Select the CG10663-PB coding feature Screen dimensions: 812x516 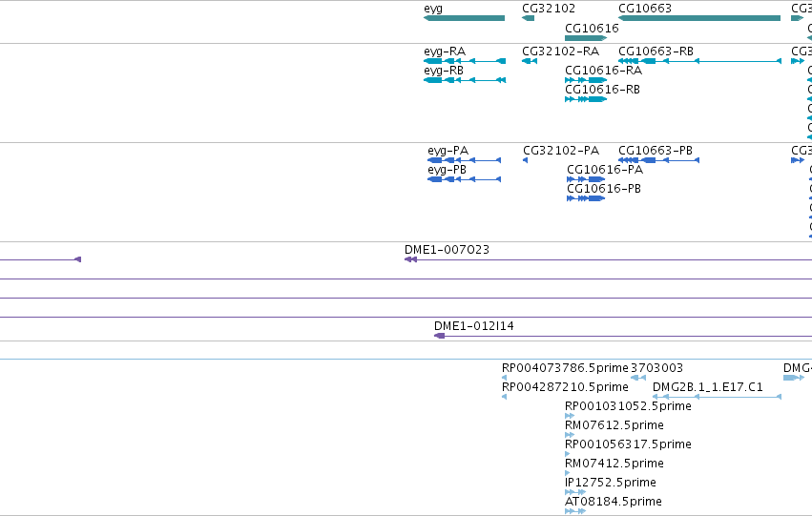(658, 160)
